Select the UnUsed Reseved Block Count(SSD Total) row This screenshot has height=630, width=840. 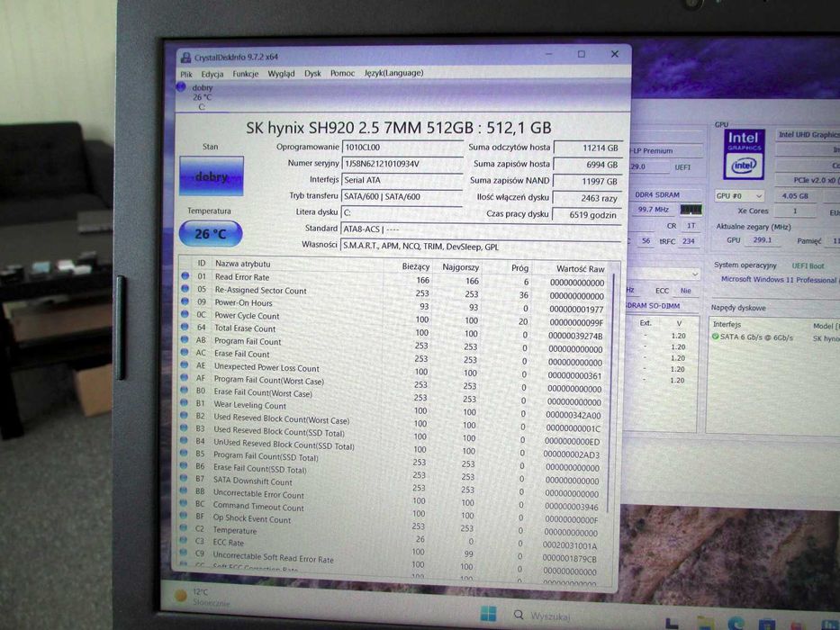pos(392,445)
